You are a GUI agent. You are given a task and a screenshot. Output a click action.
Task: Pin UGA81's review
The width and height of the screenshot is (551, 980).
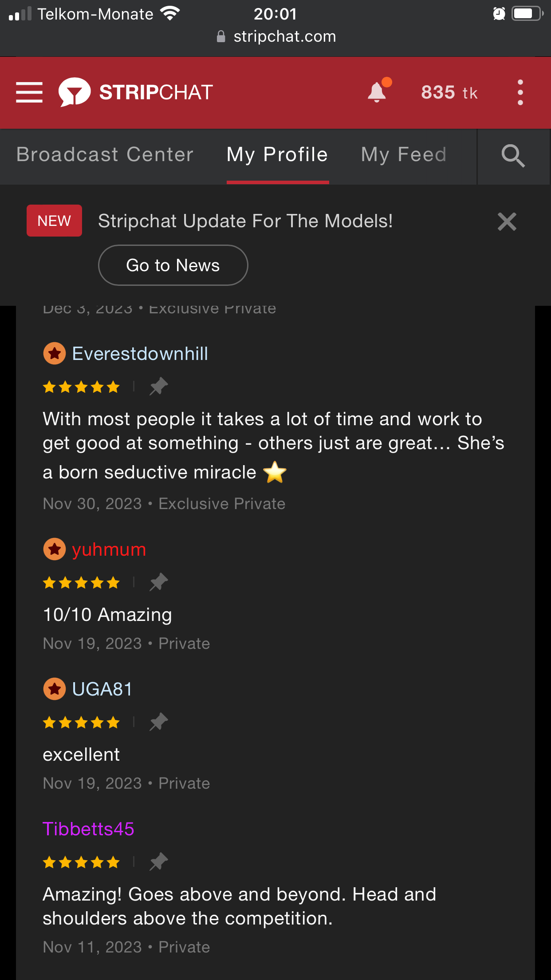pyautogui.click(x=158, y=722)
